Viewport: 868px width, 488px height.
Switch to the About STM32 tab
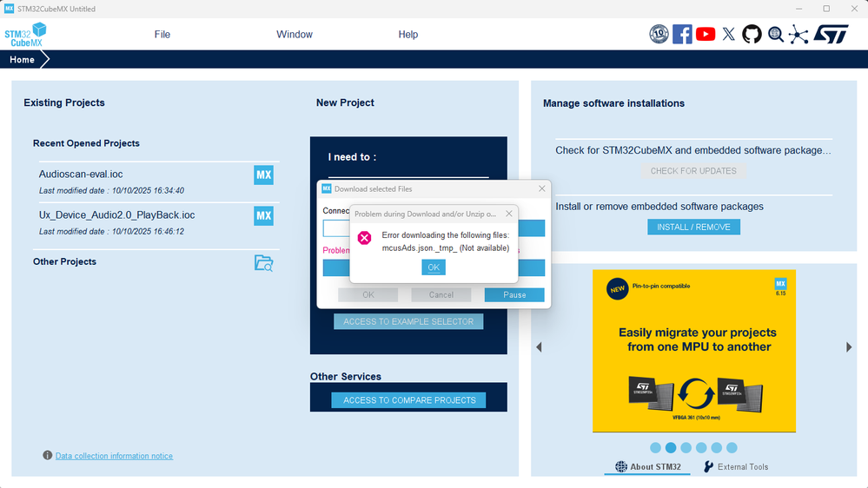point(647,466)
